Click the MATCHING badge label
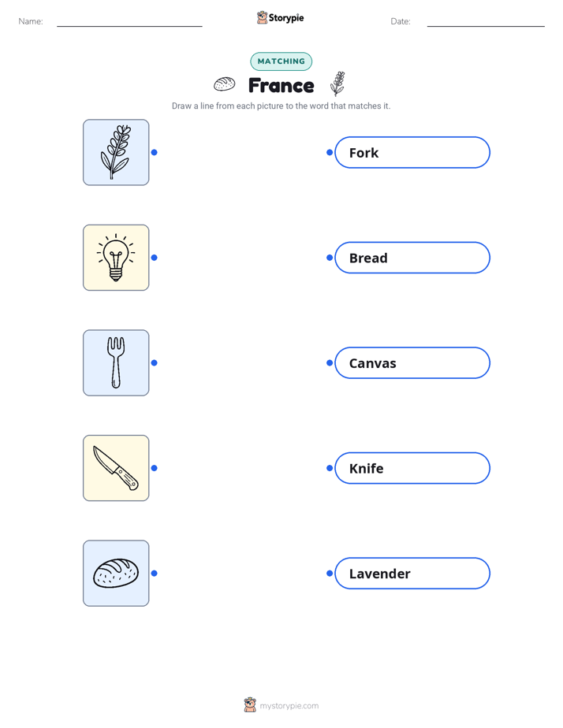563x728 pixels. [x=281, y=61]
